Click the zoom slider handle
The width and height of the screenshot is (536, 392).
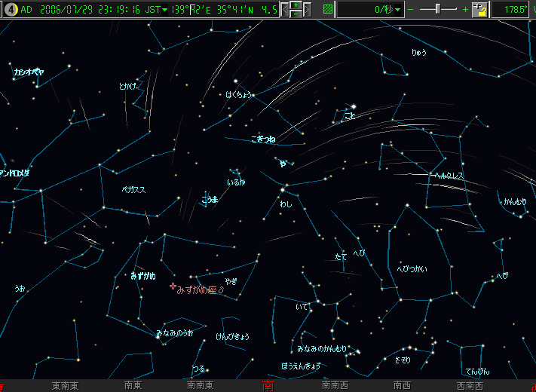[436, 9]
